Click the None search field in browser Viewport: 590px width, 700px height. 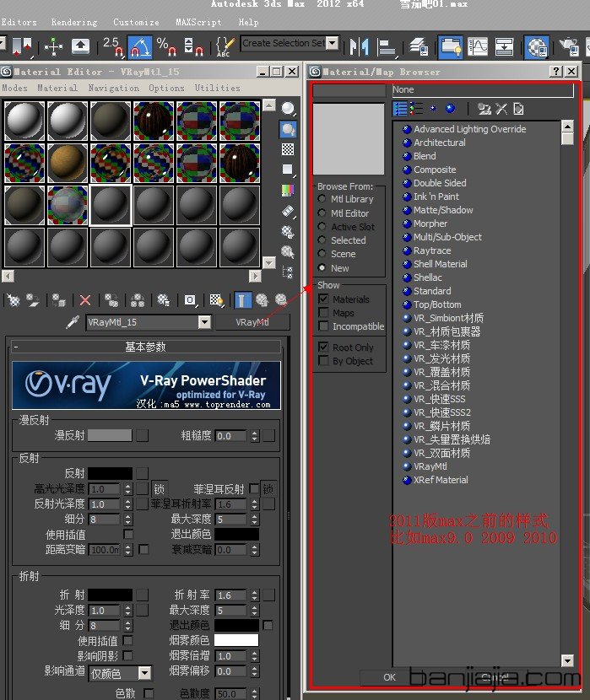(483, 89)
